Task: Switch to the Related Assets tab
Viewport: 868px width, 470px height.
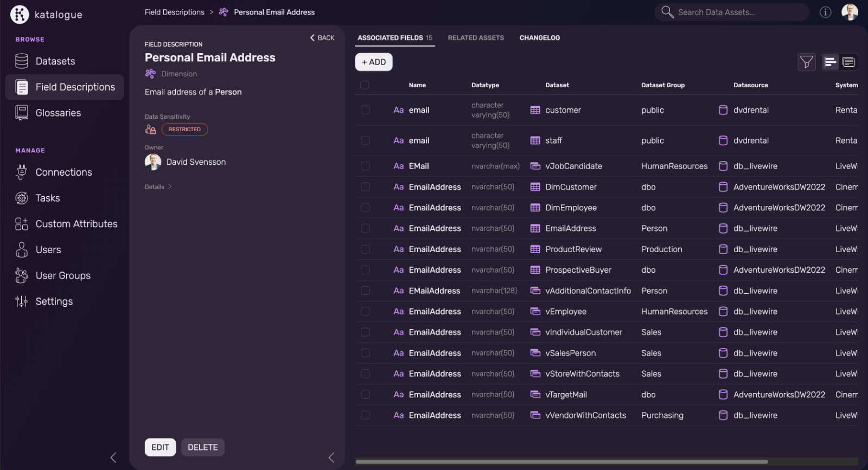Action: pyautogui.click(x=476, y=38)
